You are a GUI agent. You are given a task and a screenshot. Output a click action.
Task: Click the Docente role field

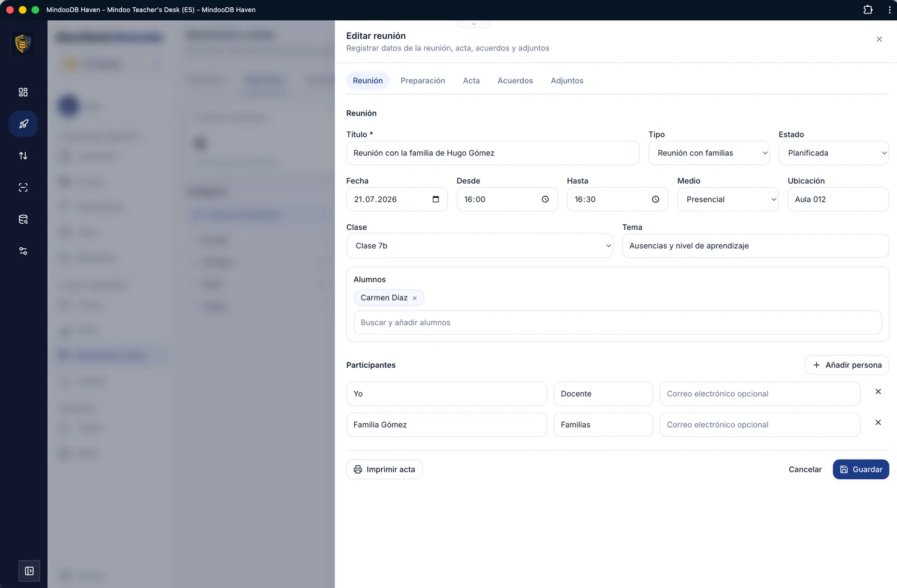point(603,394)
